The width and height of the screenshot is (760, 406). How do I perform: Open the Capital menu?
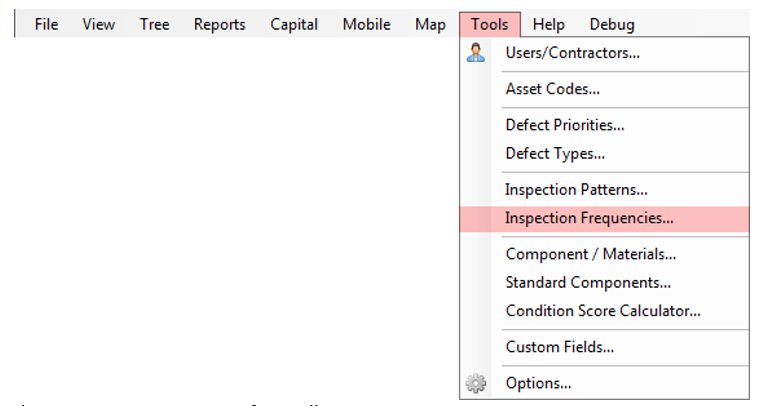click(294, 24)
